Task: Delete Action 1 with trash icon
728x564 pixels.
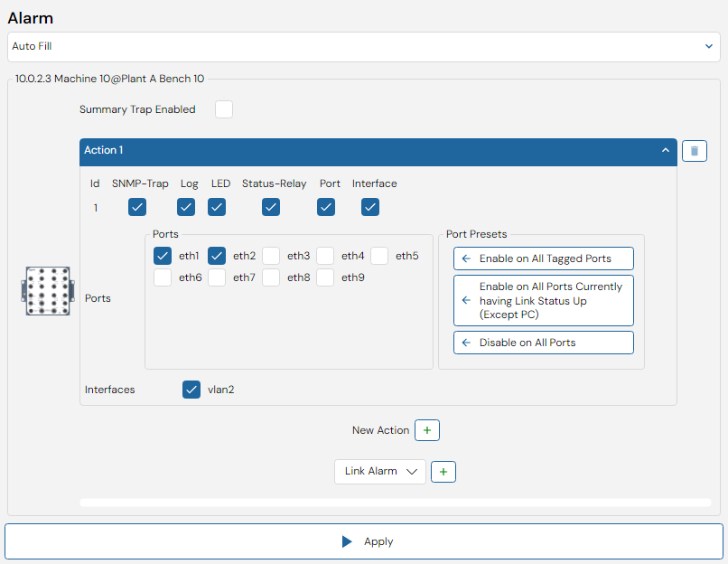Action: coord(694,151)
